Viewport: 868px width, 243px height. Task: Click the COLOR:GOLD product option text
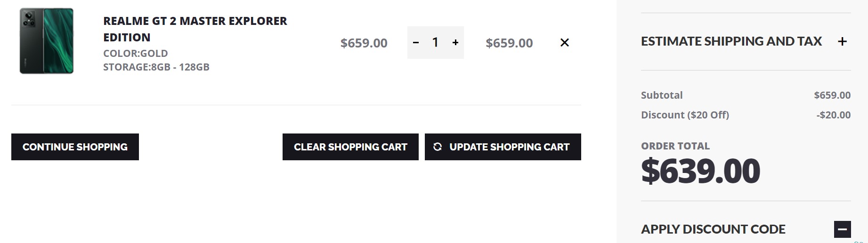(x=136, y=54)
